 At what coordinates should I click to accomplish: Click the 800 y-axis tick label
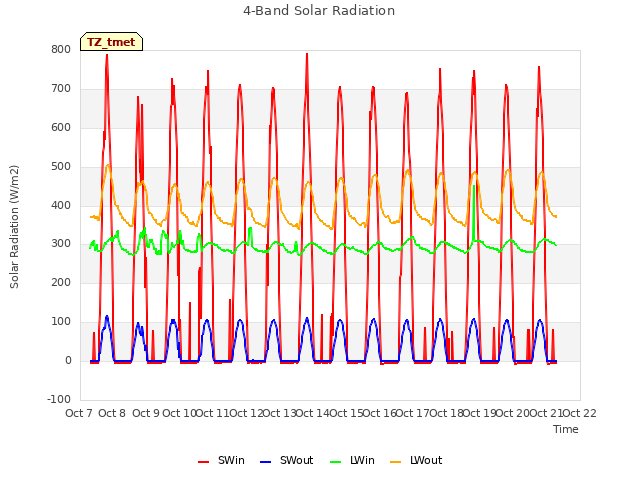(x=61, y=49)
